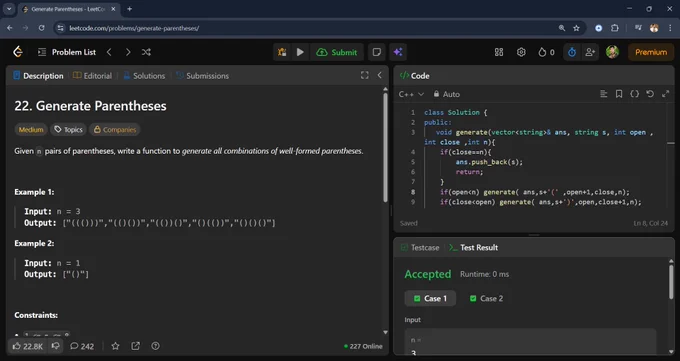Toggle the Auto lock setting
Screen dimensions: 680x361
[446, 94]
